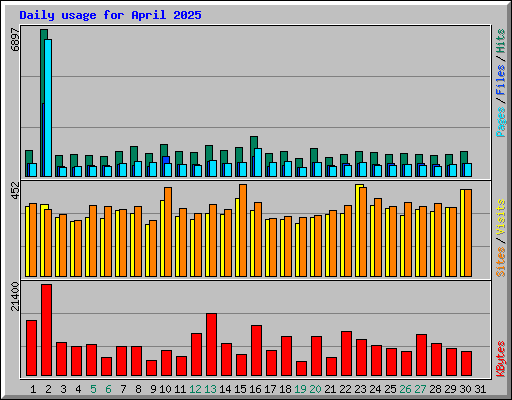Click day label "24" on bottom axis

pos(375,389)
